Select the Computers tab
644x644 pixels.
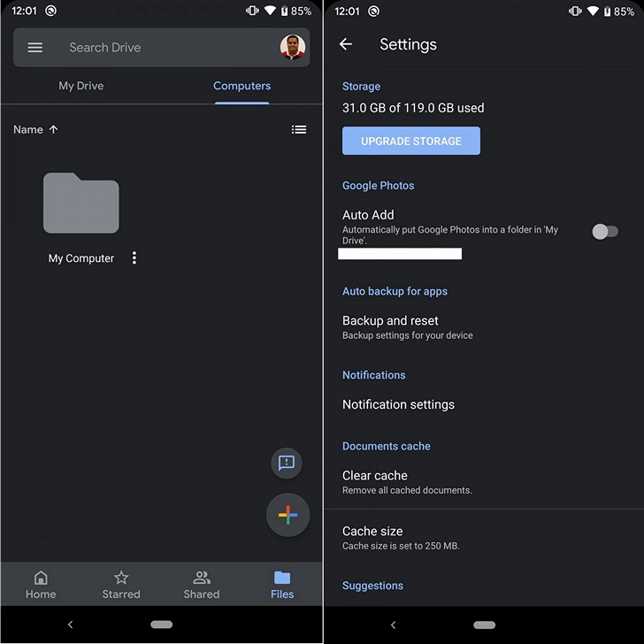[x=241, y=86]
